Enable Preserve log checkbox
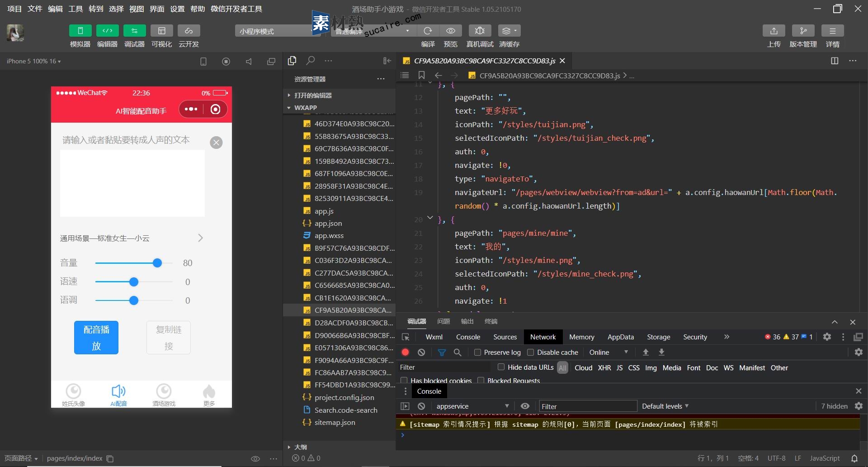Viewport: 868px width, 467px height. (477, 352)
